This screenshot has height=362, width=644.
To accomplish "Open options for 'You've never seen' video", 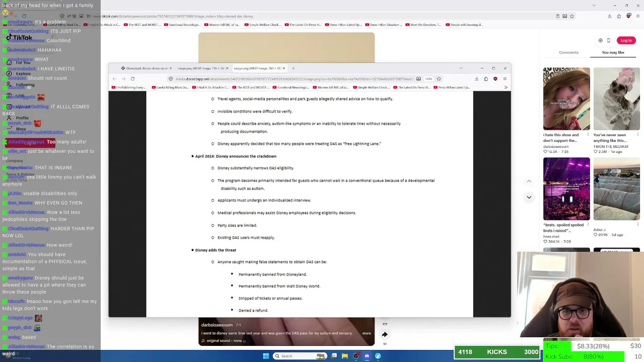I will click(x=637, y=135).
